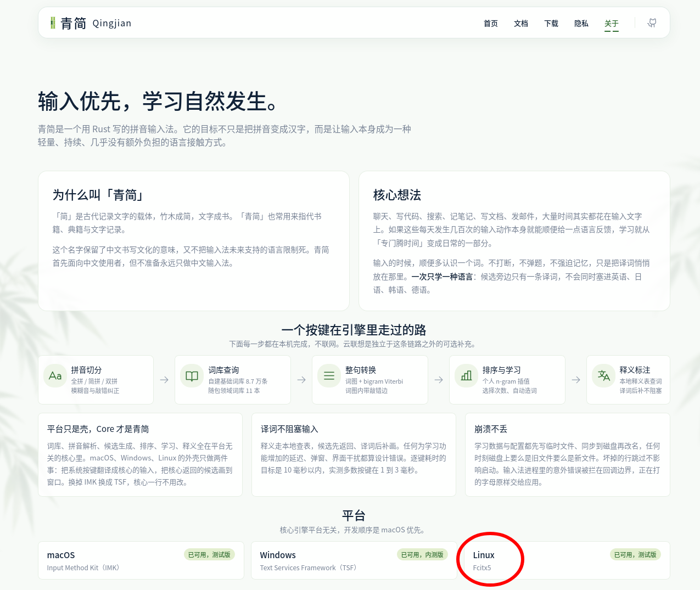Open the 隐私 navigation link
This screenshot has height=590, width=700.
[581, 24]
